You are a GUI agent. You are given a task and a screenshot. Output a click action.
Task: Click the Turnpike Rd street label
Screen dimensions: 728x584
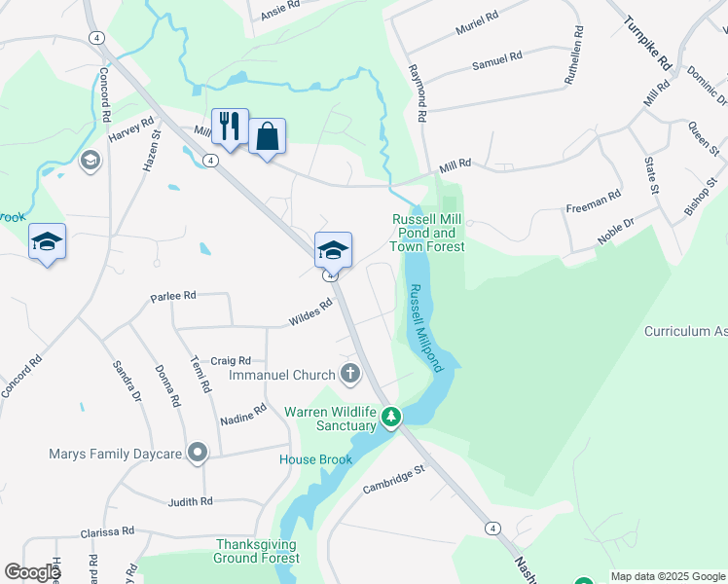647,43
